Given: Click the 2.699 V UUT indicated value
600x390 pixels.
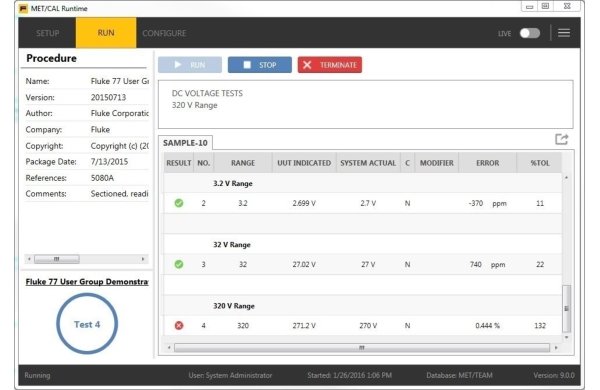Looking at the screenshot, I should click(304, 203).
